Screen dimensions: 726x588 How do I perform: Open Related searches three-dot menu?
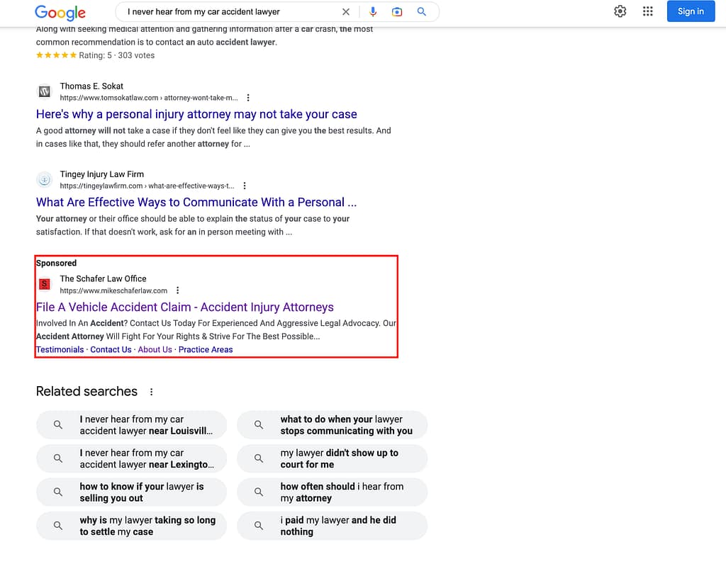click(152, 392)
